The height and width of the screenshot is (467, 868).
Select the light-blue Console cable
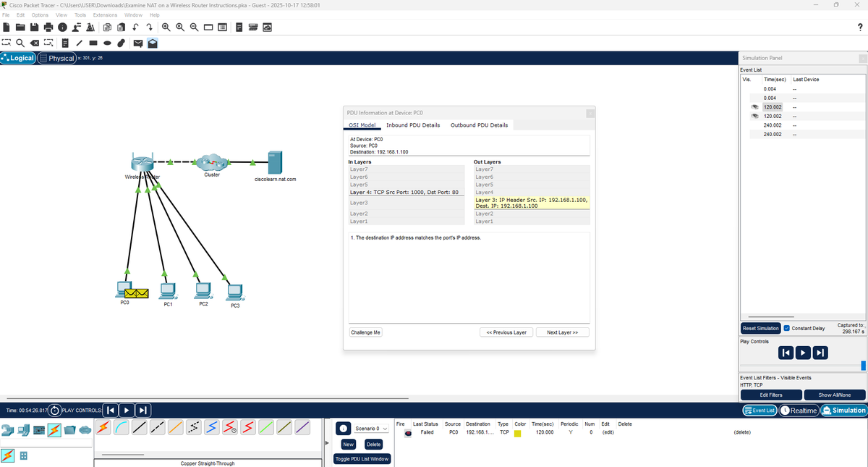coord(121,427)
